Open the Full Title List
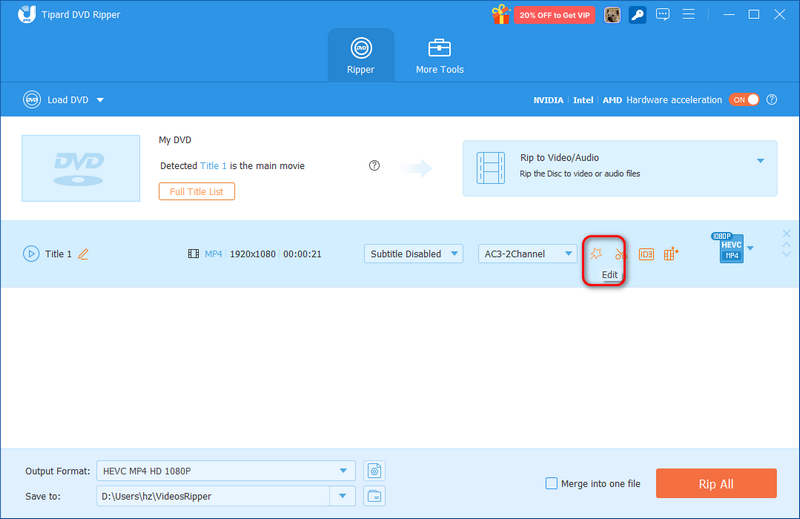Screen dimensions: 800x519 [196, 191]
